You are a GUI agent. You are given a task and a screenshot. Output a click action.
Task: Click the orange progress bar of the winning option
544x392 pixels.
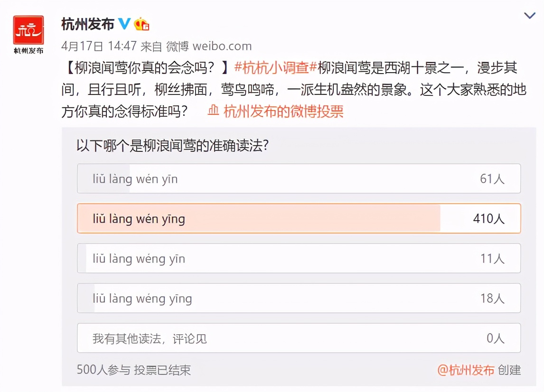tap(259, 218)
